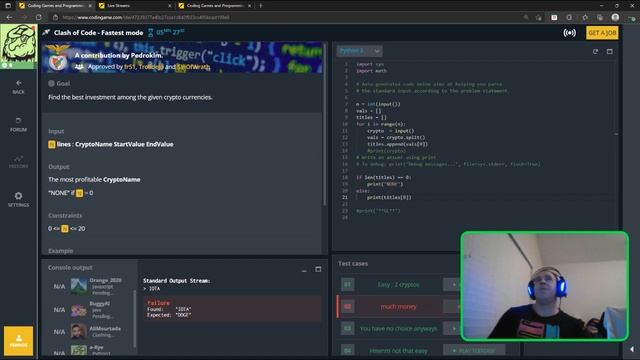
Task: Click the hourglass timer icon
Action: tap(150, 32)
